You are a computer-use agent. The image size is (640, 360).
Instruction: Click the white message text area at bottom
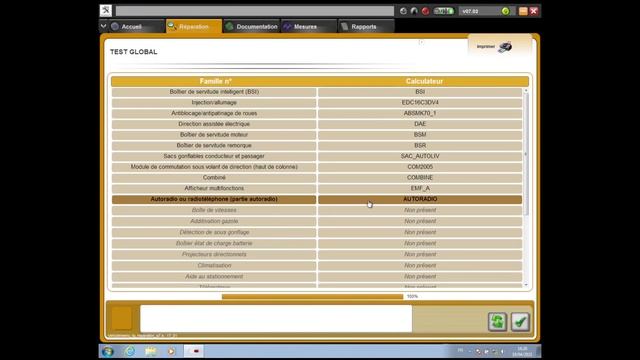point(276,319)
